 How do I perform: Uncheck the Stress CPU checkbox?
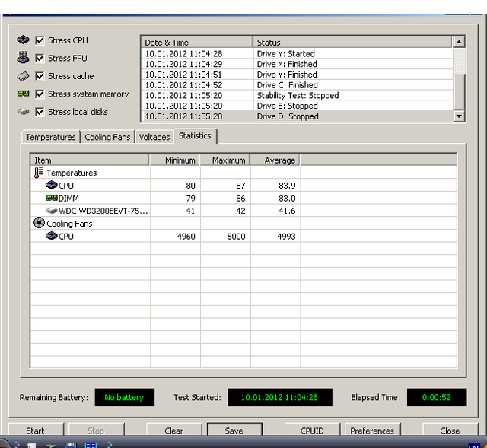[40, 40]
